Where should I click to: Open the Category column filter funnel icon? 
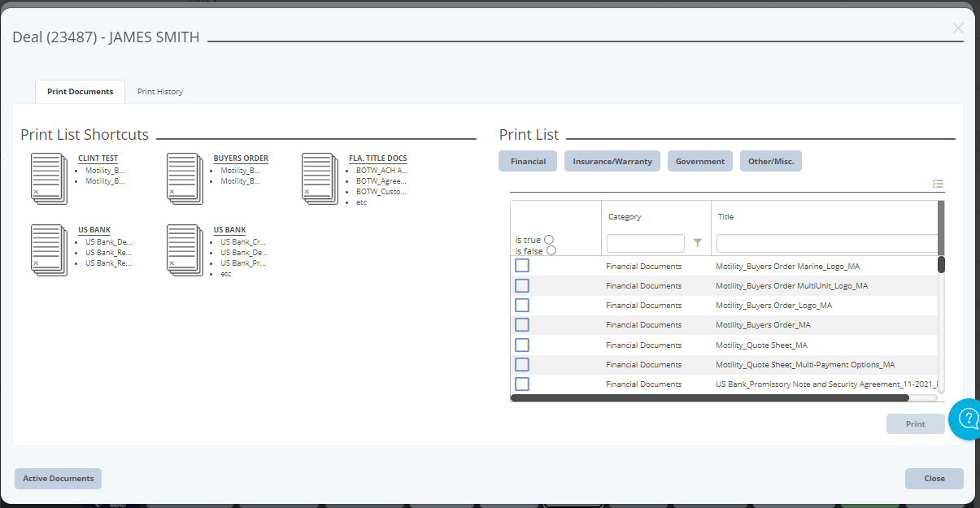coord(697,242)
